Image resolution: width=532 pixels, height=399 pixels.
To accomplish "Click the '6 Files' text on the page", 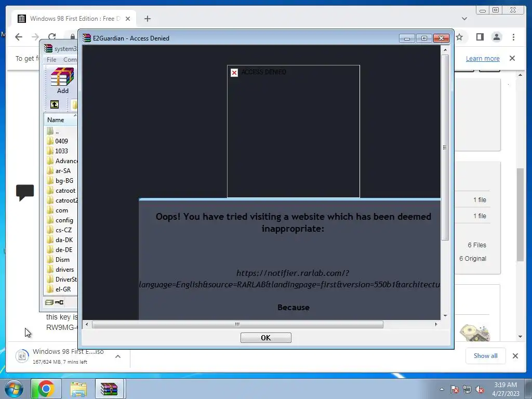I will 477,245.
